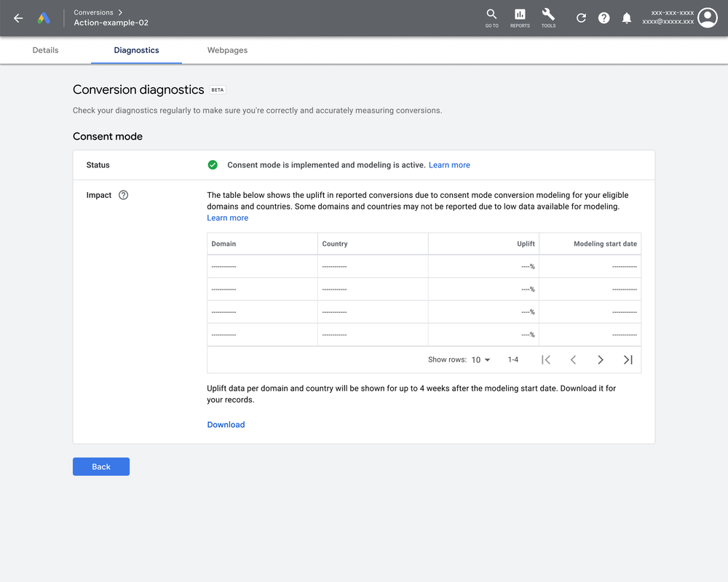Expand the Conversions breadcrumb chevron
This screenshot has height=582, width=728.
click(x=121, y=12)
